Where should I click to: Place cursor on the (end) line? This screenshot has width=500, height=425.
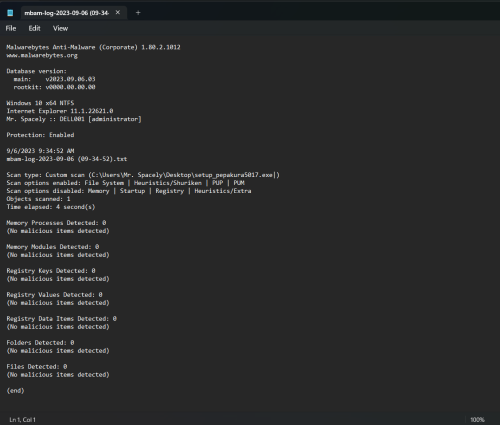15,391
